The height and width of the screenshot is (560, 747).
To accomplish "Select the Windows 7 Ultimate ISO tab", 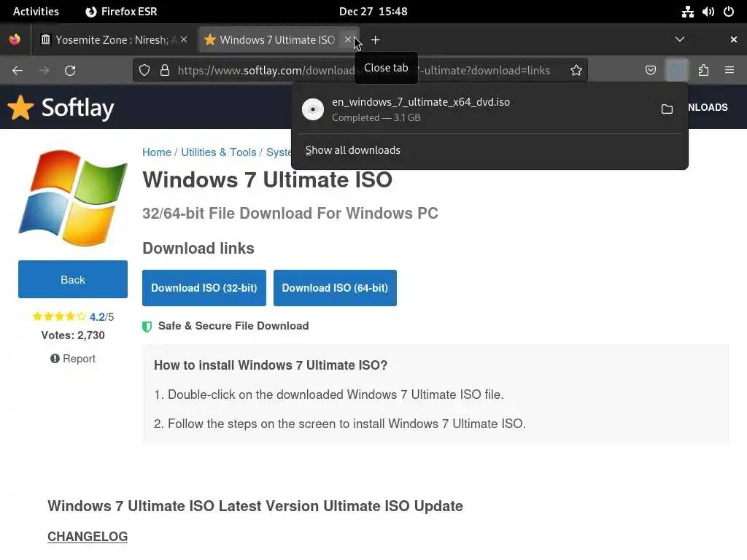I will 277,39.
